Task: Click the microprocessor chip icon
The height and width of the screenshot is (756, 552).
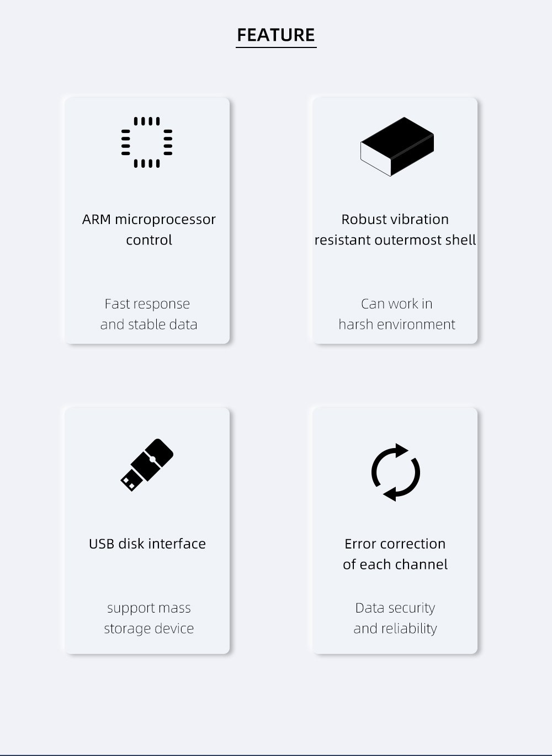Action: pyautogui.click(x=147, y=142)
